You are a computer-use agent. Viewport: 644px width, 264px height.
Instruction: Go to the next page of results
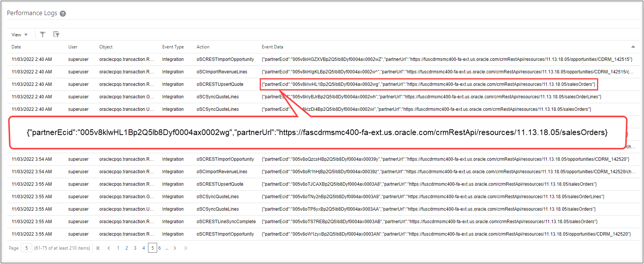coord(175,248)
